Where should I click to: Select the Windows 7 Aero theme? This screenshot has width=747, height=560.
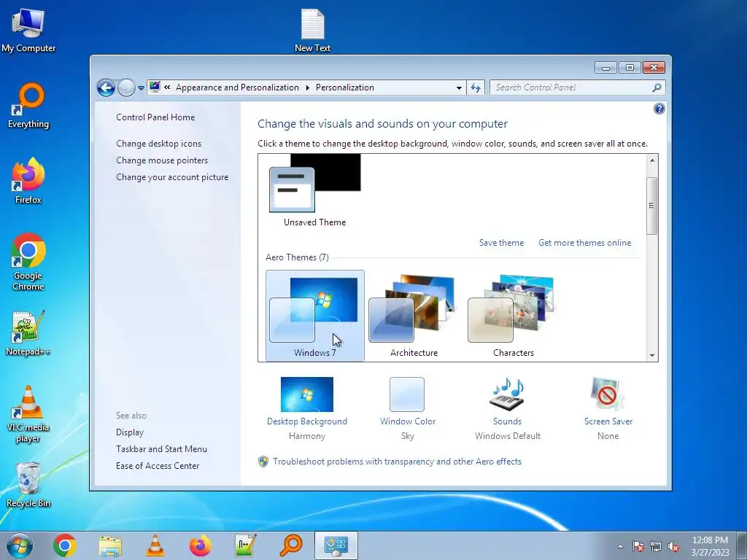[x=315, y=316]
